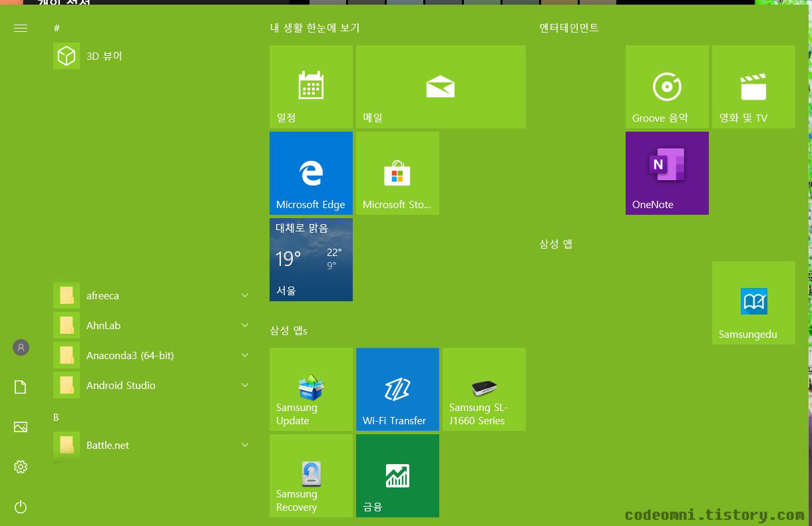The height and width of the screenshot is (526, 812).
Task: Open the Samsungedu tile
Action: tap(753, 303)
